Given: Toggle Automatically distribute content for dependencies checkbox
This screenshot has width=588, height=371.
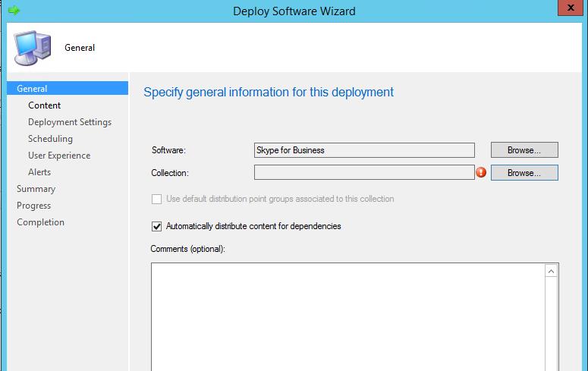Looking at the screenshot, I should tap(157, 226).
